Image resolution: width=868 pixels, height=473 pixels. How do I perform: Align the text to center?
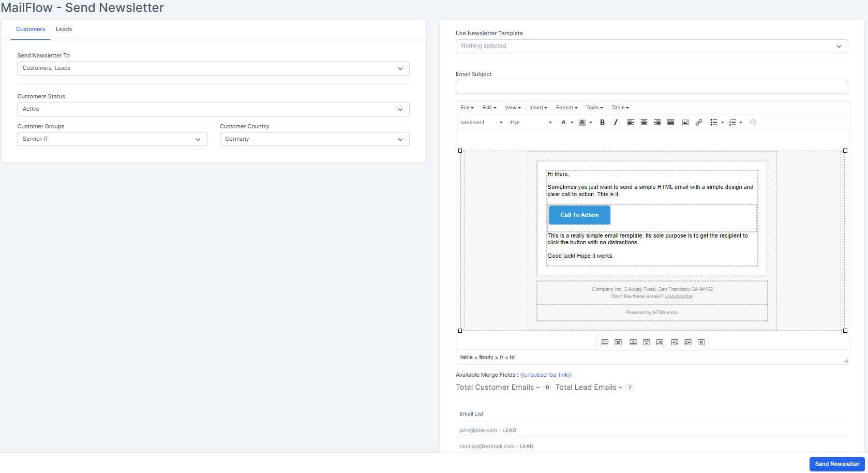(644, 122)
